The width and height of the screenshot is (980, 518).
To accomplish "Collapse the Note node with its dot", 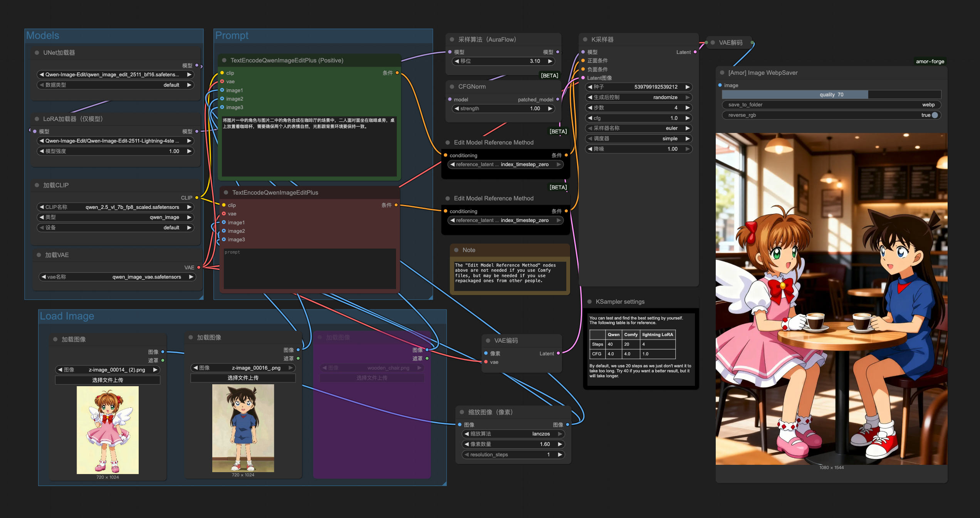I will 456,250.
